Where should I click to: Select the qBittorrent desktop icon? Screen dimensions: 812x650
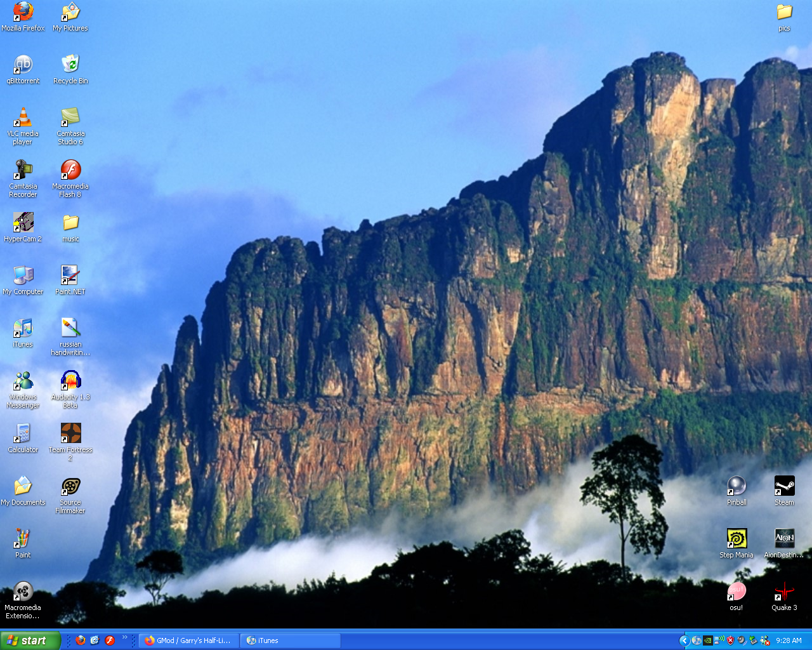click(x=23, y=65)
